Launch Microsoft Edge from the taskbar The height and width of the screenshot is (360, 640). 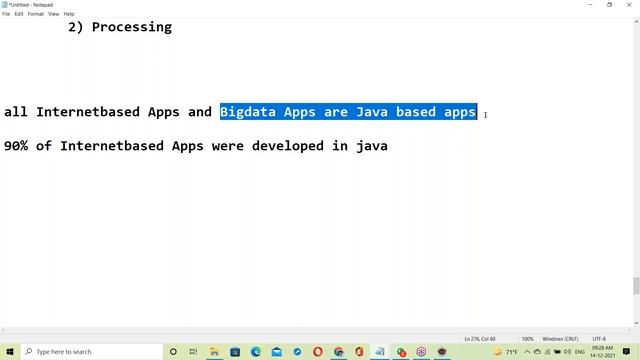click(256, 351)
